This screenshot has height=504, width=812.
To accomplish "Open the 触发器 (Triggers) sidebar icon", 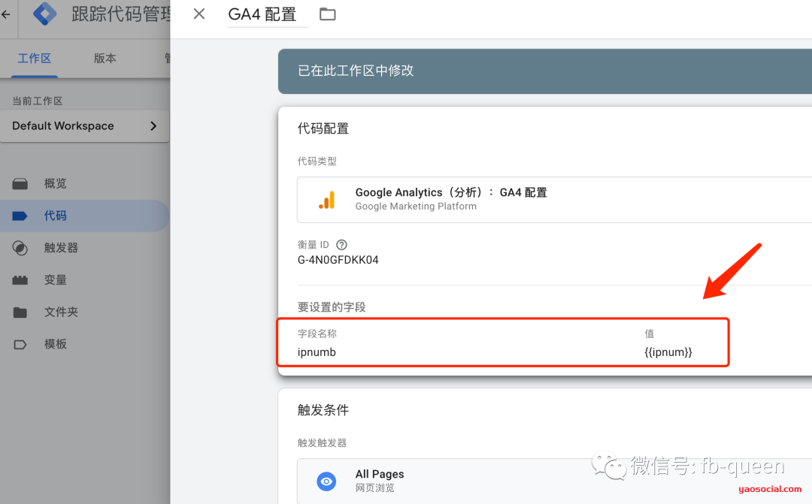I will click(x=20, y=248).
